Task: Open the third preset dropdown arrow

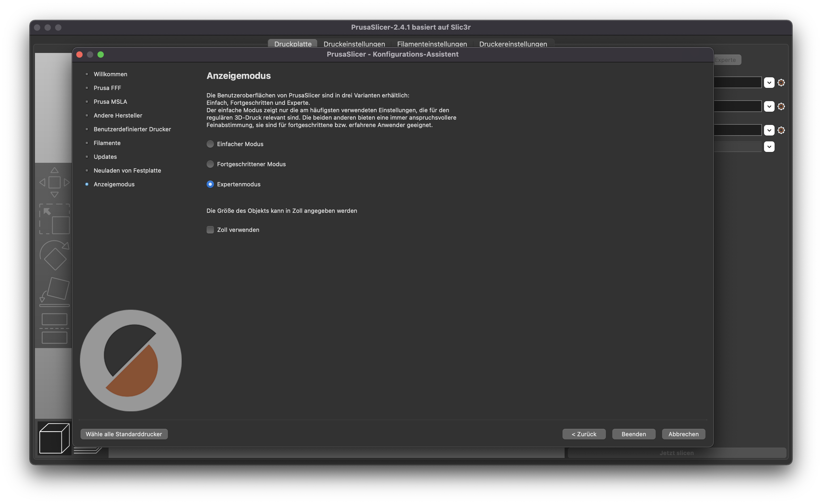Action: [769, 130]
